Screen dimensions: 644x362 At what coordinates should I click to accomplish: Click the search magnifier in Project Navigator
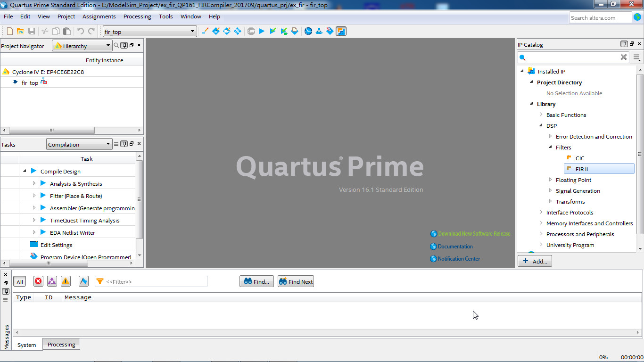pyautogui.click(x=116, y=45)
